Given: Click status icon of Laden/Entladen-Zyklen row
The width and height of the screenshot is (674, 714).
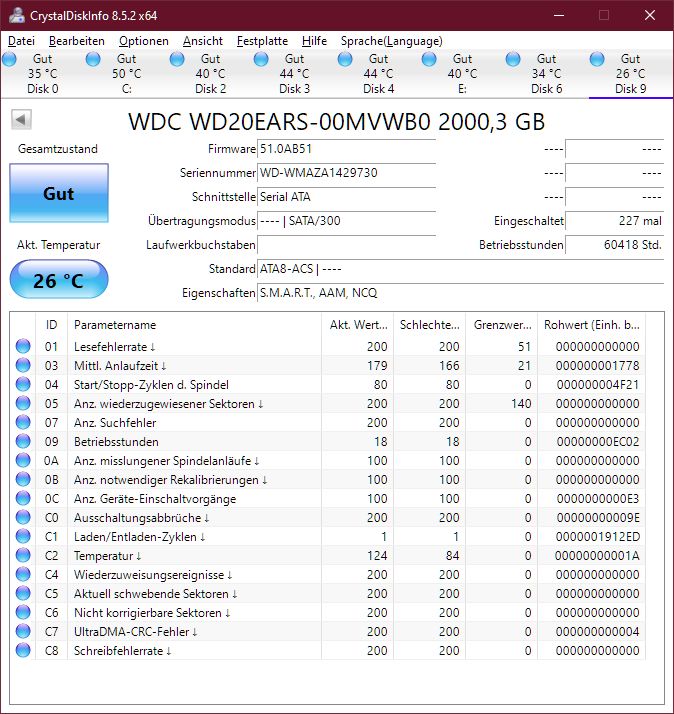Looking at the screenshot, I should pyautogui.click(x=23, y=536).
